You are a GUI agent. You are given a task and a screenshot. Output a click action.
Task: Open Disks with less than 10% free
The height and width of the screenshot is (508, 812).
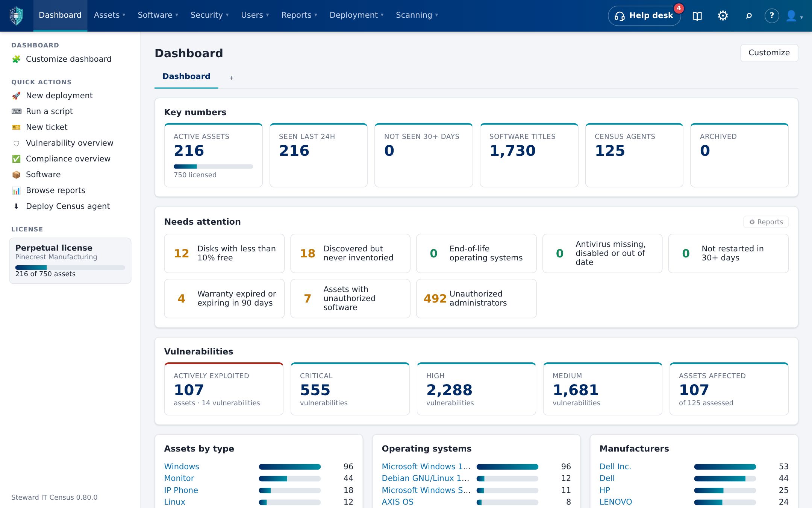[224, 253]
